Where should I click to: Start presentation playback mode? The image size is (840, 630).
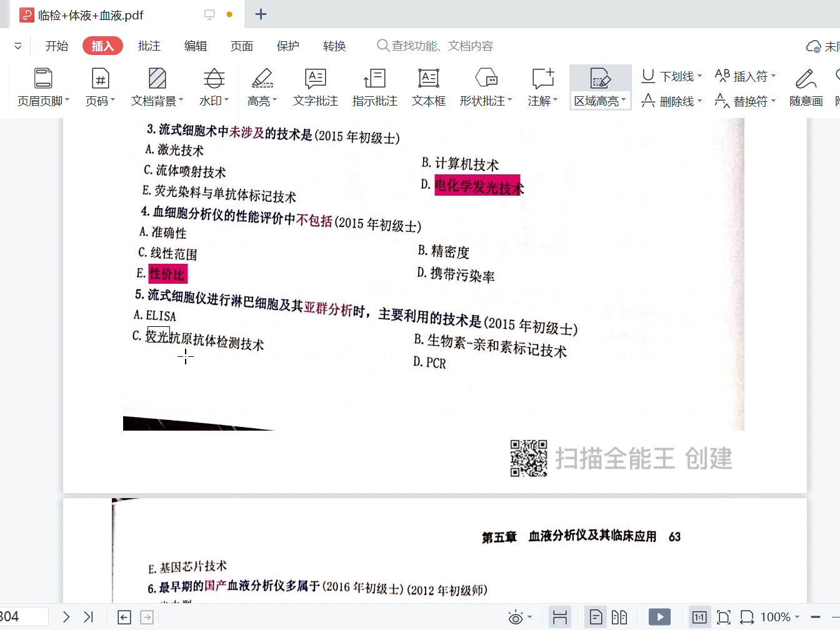click(x=659, y=617)
